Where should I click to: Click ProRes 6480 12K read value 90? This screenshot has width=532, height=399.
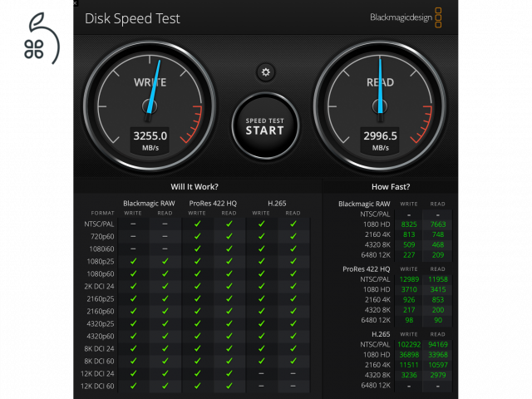click(x=438, y=320)
